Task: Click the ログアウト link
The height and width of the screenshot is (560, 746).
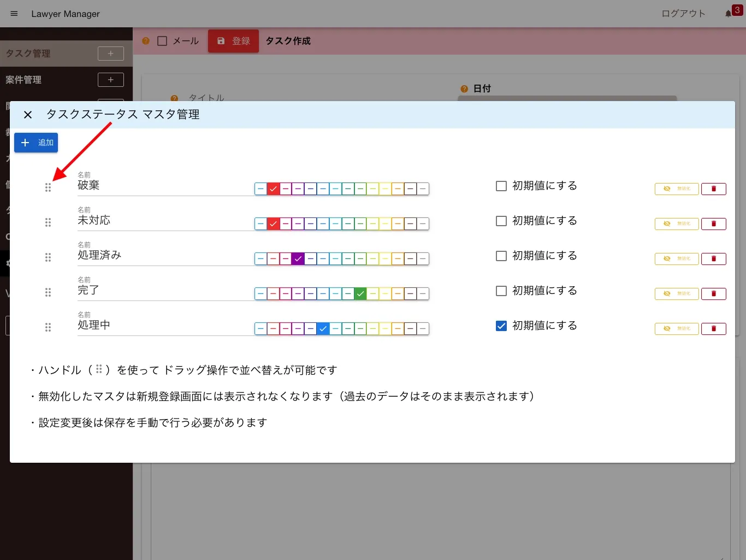Action: click(x=683, y=14)
